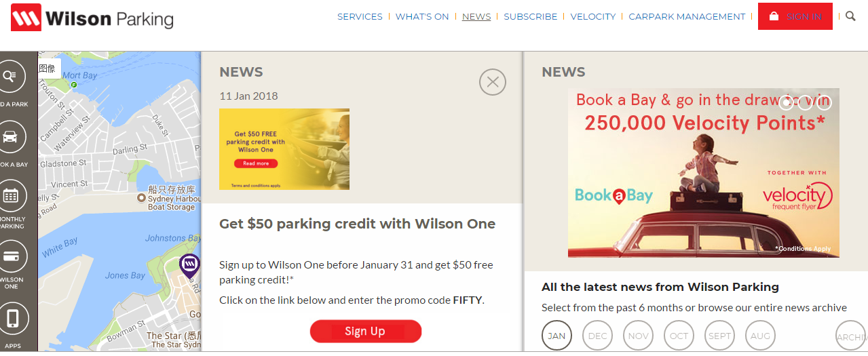
Task: Close the news article panel
Action: coord(493,82)
